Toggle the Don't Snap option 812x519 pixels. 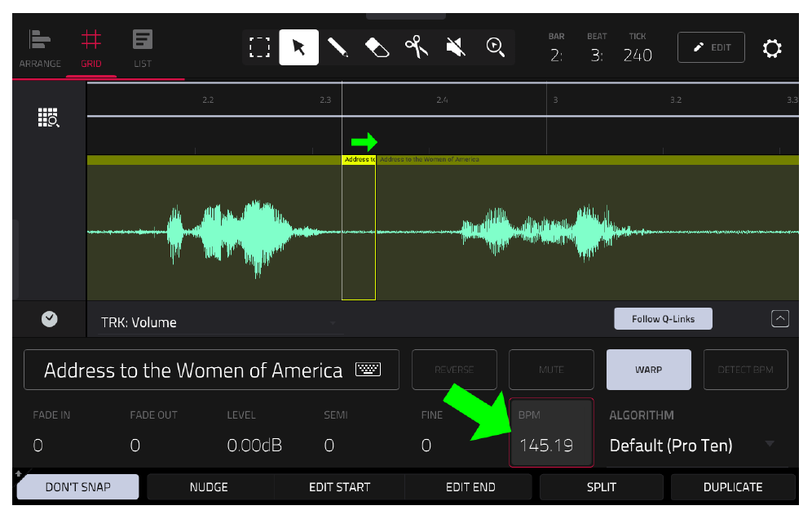[77, 487]
